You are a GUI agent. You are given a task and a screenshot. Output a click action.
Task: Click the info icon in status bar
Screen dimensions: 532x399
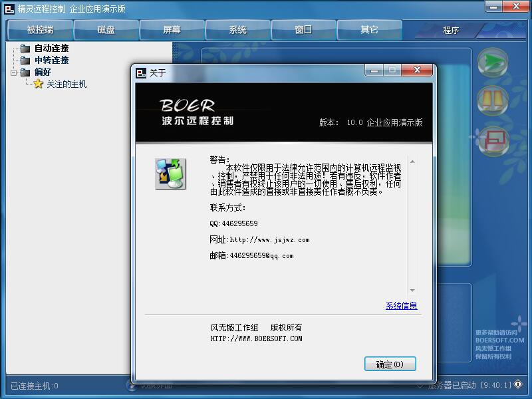(x=518, y=384)
